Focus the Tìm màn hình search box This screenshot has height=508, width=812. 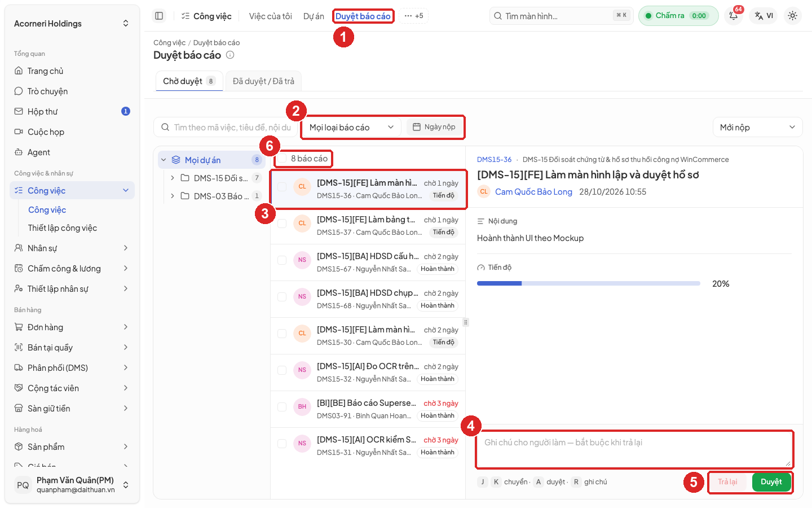562,16
